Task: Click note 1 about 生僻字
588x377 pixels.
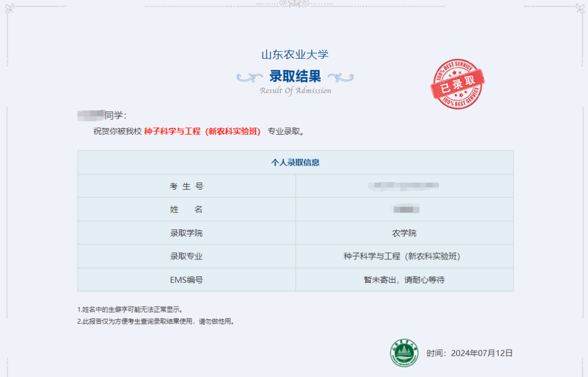Action: [x=131, y=309]
